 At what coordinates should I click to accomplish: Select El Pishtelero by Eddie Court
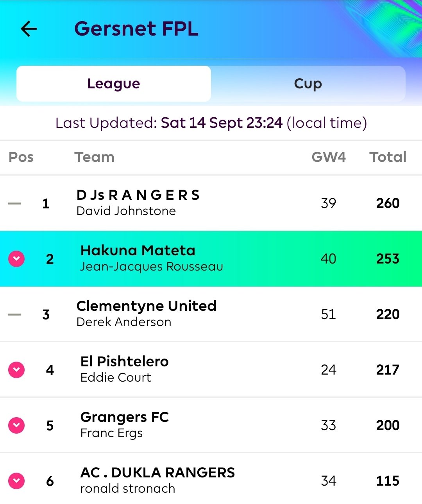pyautogui.click(x=211, y=370)
